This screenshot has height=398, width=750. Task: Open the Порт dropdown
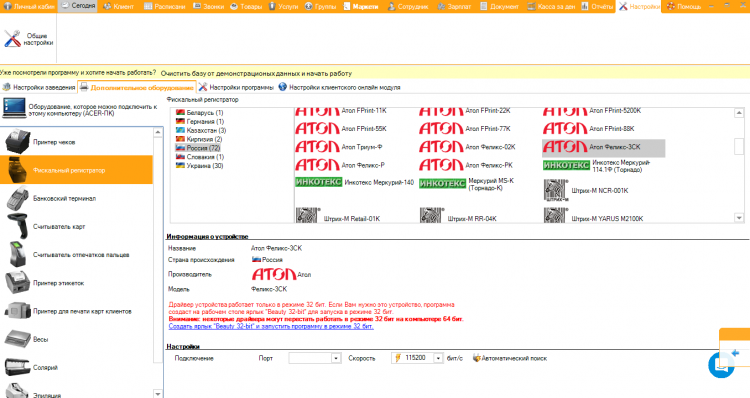tap(336, 358)
